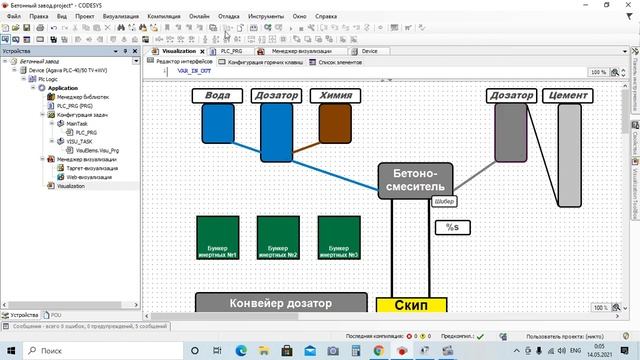Select the blue Вода tank rectangle
Image resolution: width=640 pixels, height=360 pixels.
(x=218, y=123)
